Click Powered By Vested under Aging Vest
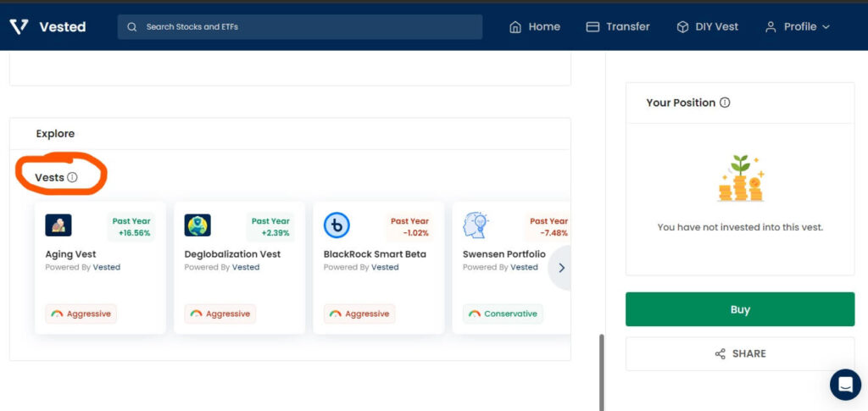Screen dimensions: 868x411 click(82, 267)
